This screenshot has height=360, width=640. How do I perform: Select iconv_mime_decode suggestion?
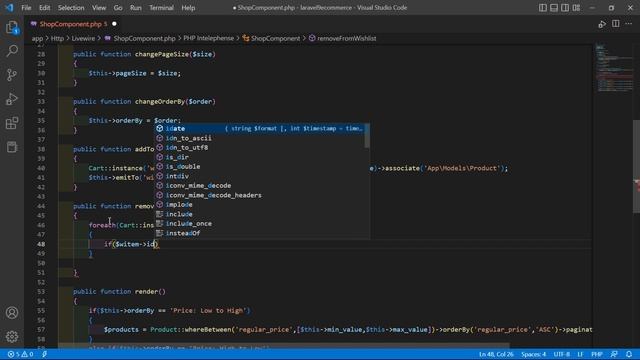(259, 186)
